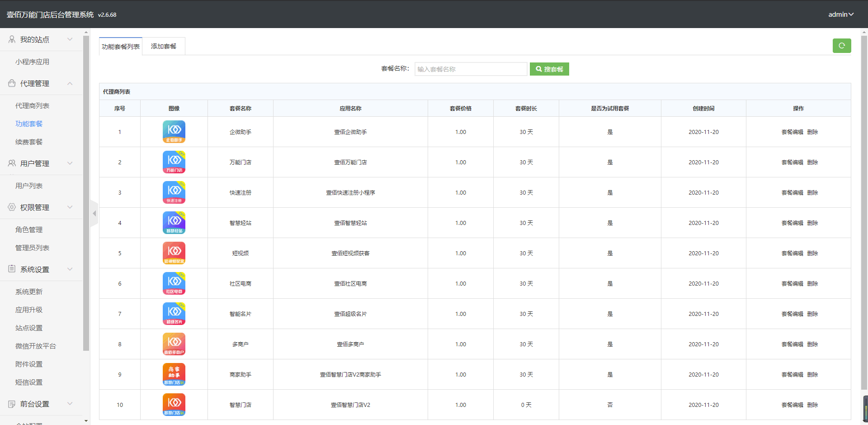Click the 代理管理 bag icon

[12, 83]
